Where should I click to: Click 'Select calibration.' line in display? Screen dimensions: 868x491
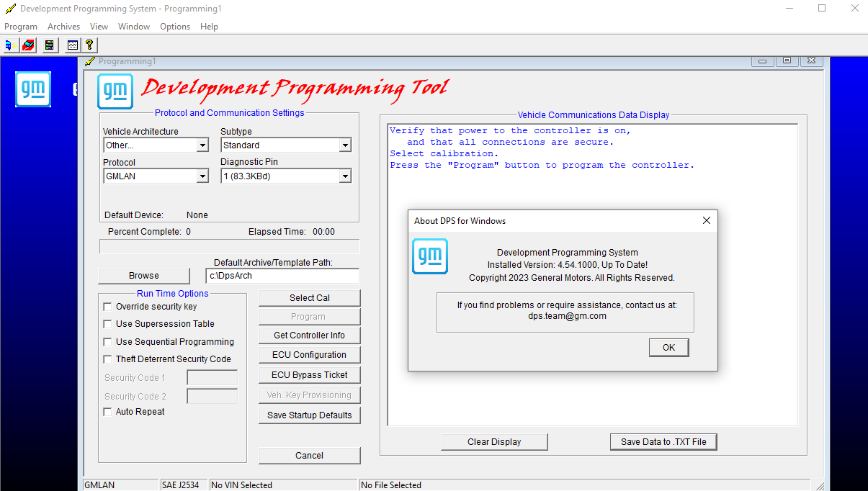click(444, 154)
